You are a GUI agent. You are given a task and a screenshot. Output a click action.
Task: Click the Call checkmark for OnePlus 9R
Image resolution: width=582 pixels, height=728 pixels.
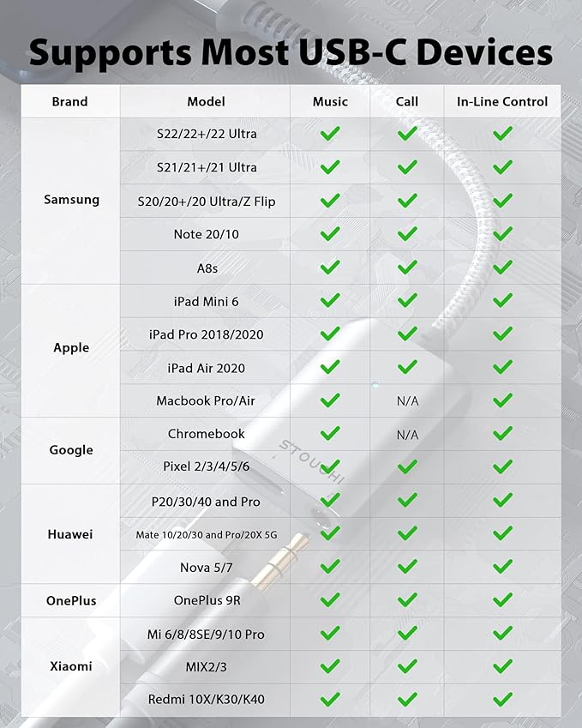[407, 600]
